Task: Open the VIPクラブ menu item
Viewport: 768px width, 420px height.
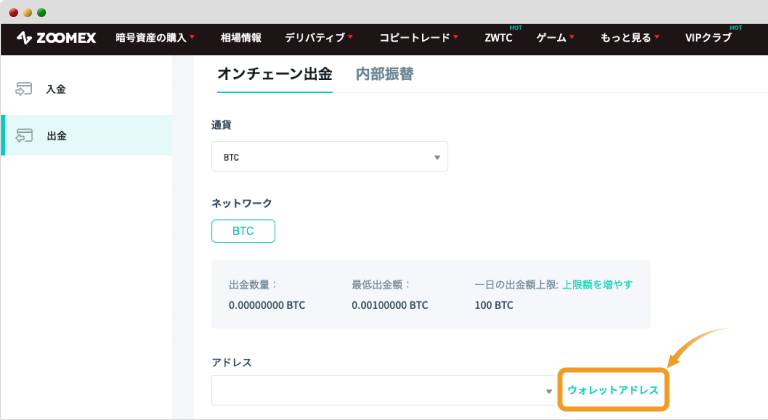Action: [708, 38]
